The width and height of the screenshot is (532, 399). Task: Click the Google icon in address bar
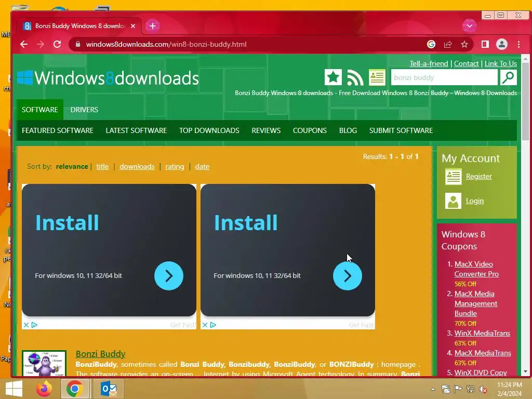(431, 45)
